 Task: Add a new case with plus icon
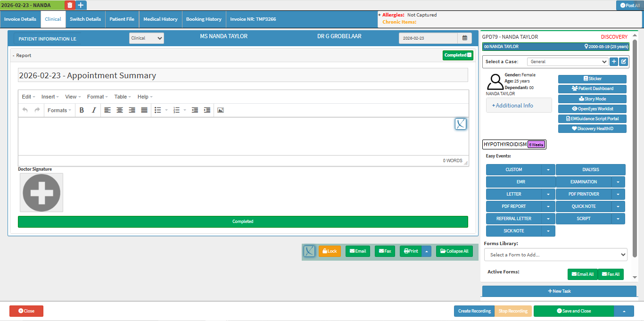pyautogui.click(x=614, y=61)
